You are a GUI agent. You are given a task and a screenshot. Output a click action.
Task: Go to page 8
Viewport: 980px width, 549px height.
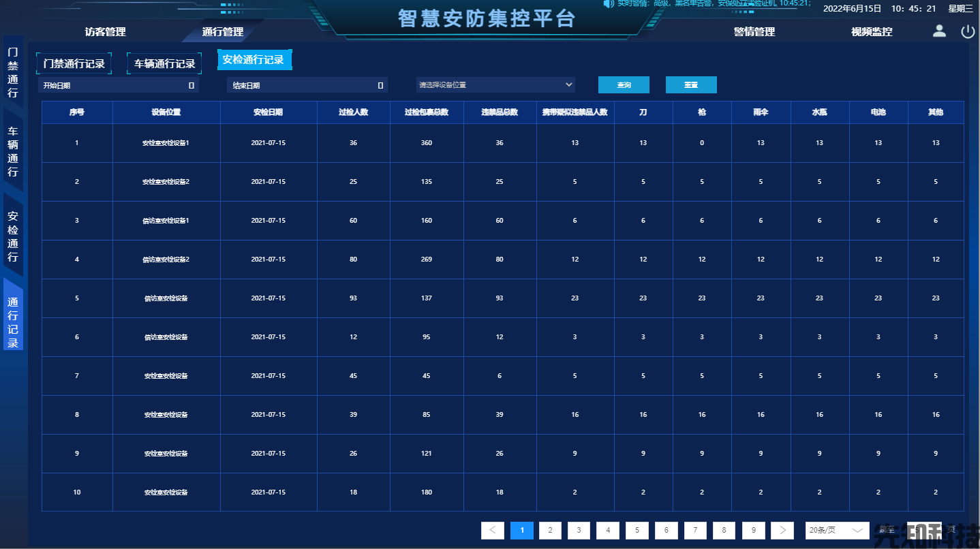[724, 530]
